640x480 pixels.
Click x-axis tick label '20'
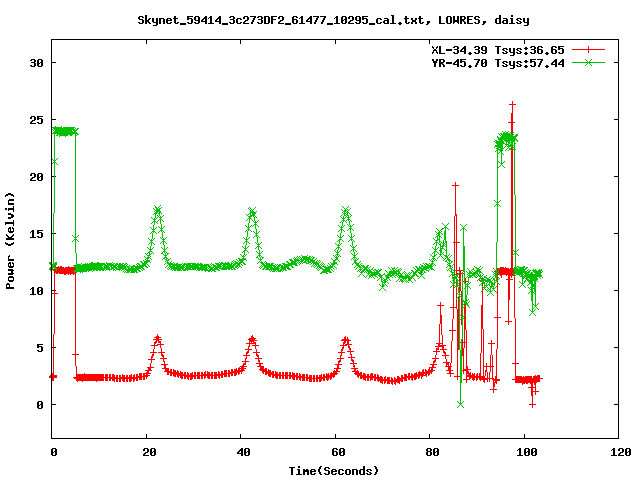tap(149, 452)
